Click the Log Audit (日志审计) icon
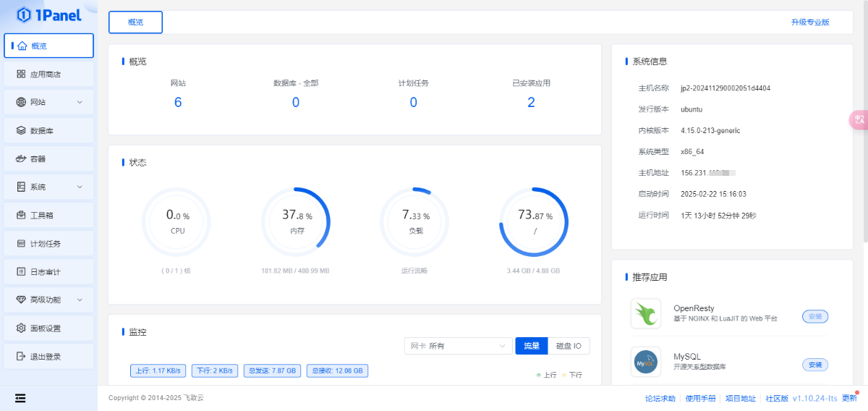Image resolution: width=868 pixels, height=411 pixels. coord(21,271)
